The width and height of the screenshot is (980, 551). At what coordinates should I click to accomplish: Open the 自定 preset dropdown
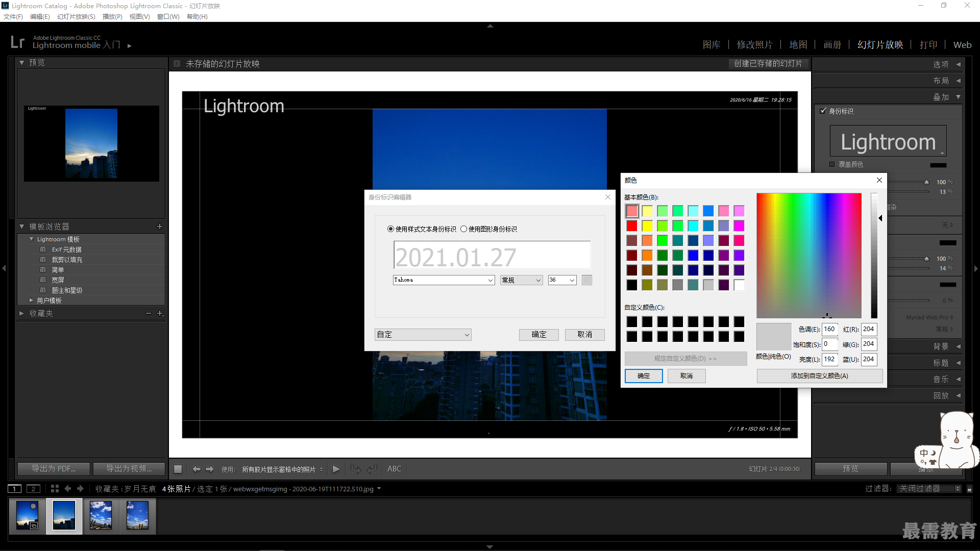423,335
